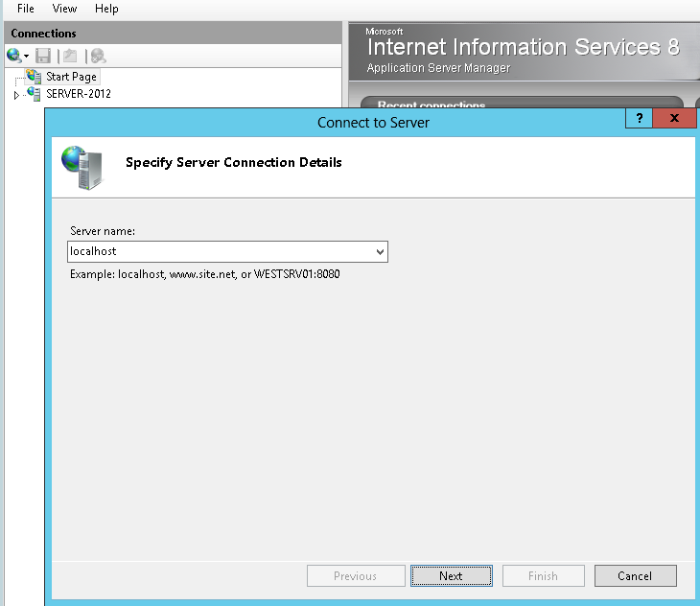Image resolution: width=700 pixels, height=606 pixels.
Task: Click the Specify Server Connection Details heading
Action: [233, 162]
